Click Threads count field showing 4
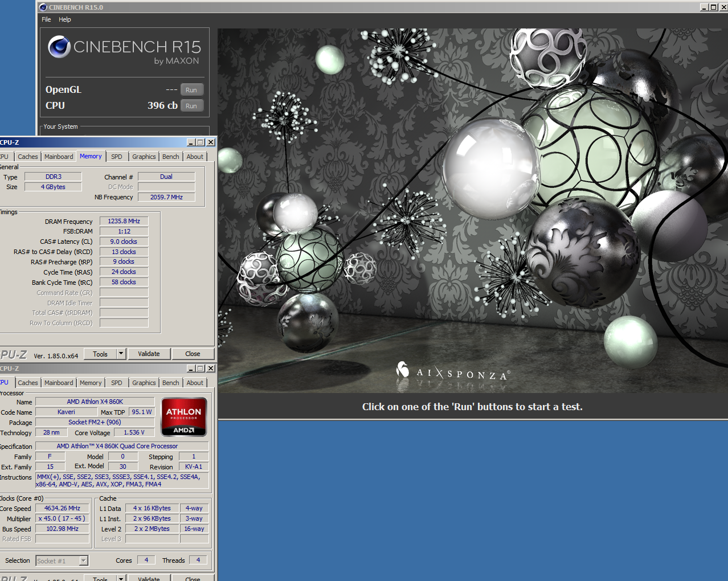The height and width of the screenshot is (581, 728). pos(198,560)
